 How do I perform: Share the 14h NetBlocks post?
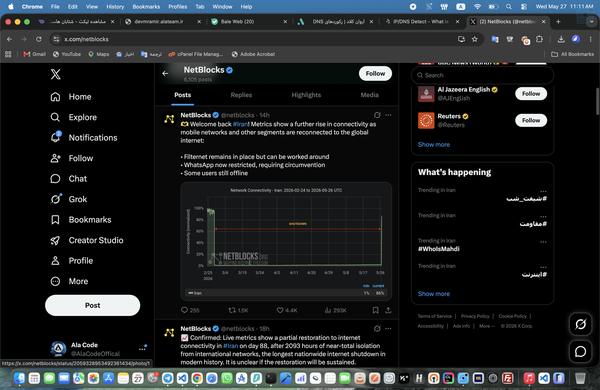[388, 310]
